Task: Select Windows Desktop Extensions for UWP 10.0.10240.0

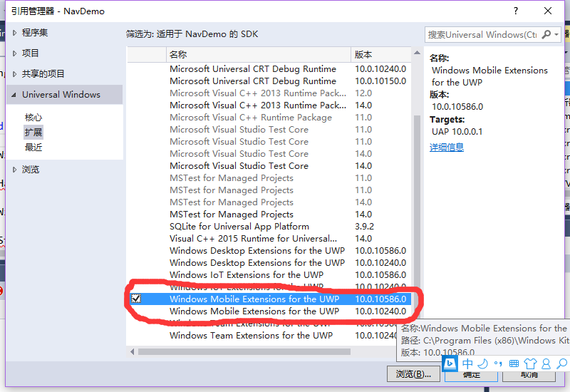Action: tap(269, 262)
